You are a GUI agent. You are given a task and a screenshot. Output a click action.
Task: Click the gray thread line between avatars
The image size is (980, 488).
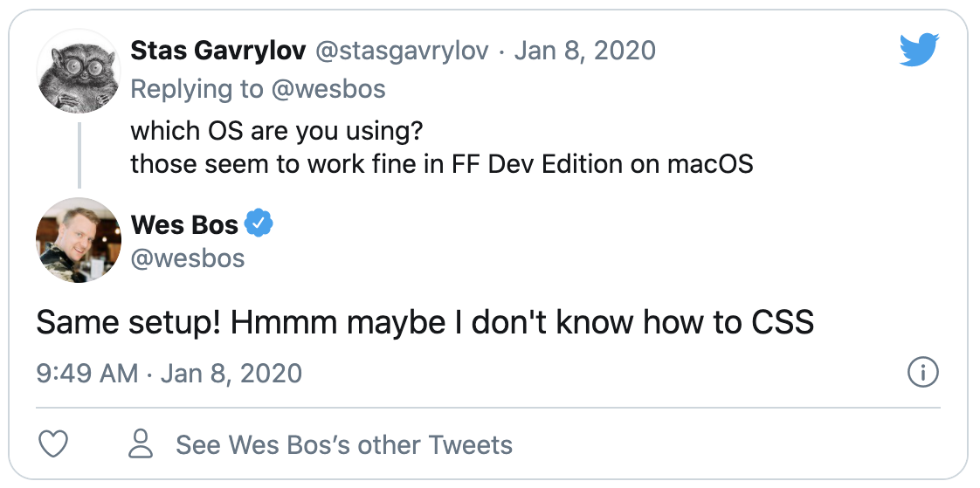click(79, 155)
